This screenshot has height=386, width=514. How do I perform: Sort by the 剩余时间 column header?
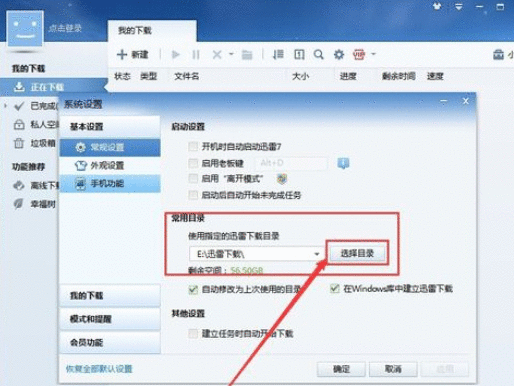(399, 76)
